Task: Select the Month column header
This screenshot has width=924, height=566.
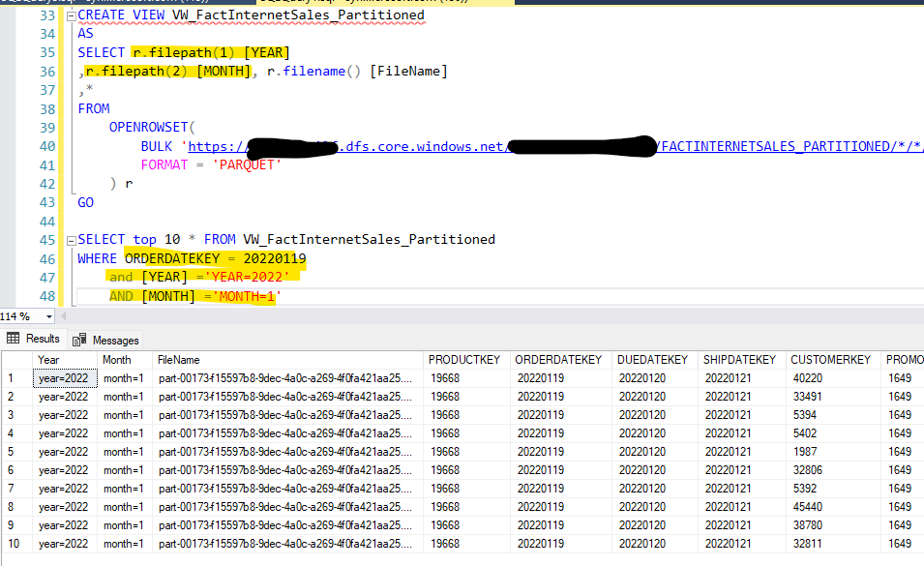Action: pos(125,360)
